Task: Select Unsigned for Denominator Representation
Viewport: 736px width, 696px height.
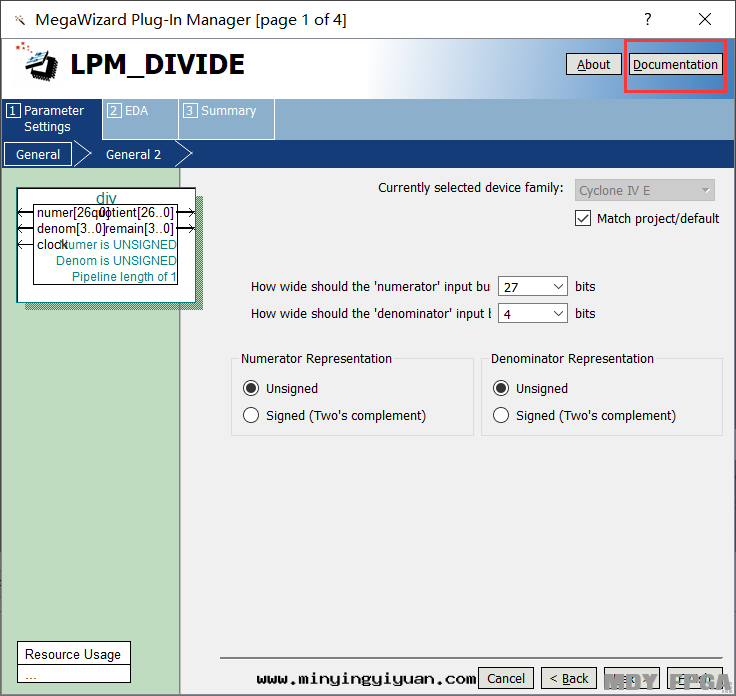Action: 501,388
